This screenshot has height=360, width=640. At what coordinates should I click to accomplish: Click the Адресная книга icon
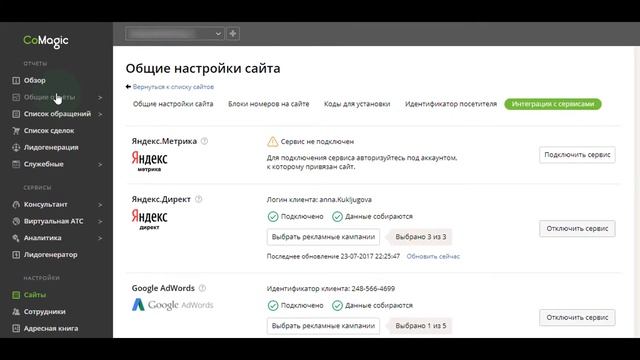click(16, 328)
